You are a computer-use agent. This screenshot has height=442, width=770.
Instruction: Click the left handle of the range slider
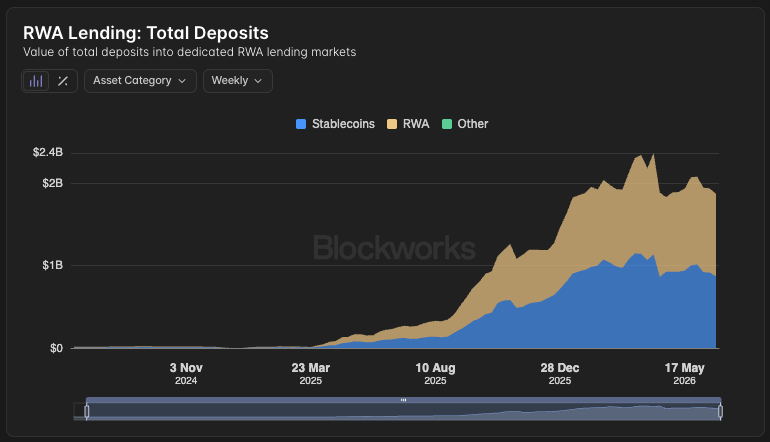[87, 412]
